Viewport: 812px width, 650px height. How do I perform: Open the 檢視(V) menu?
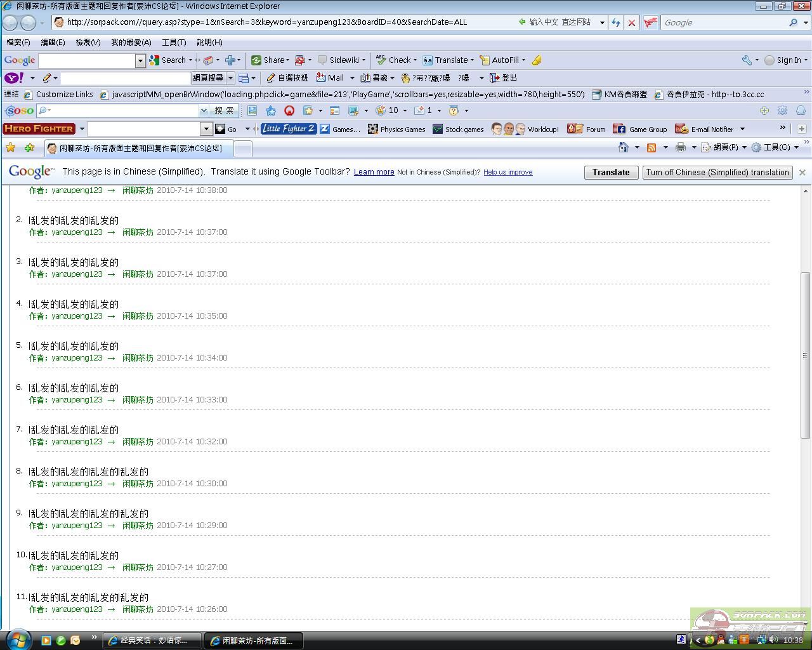(x=88, y=43)
